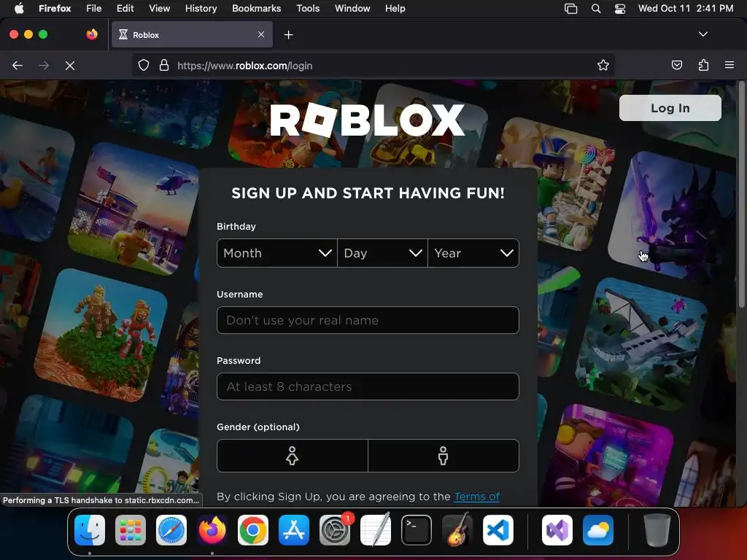
Task: Open the Edit menu
Action: tap(125, 8)
